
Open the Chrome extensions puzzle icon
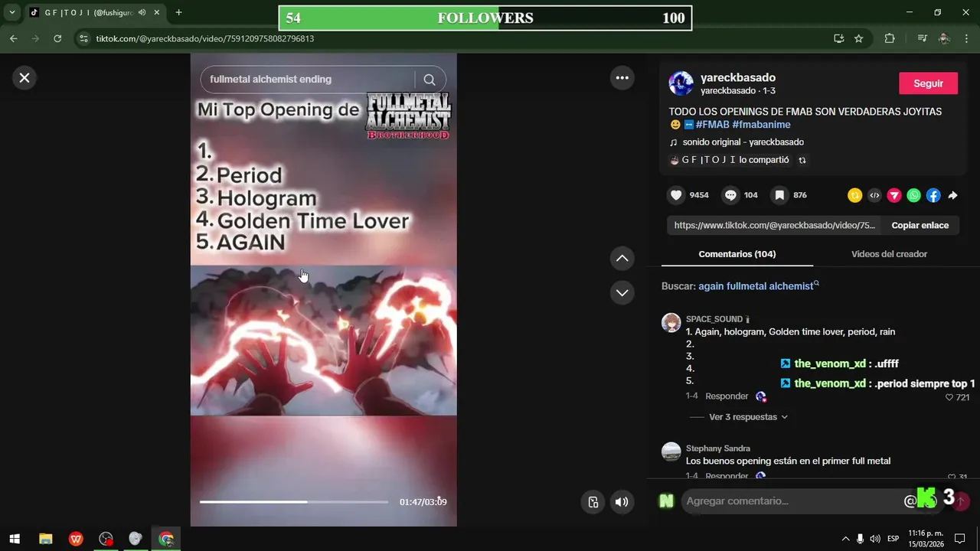tap(889, 38)
